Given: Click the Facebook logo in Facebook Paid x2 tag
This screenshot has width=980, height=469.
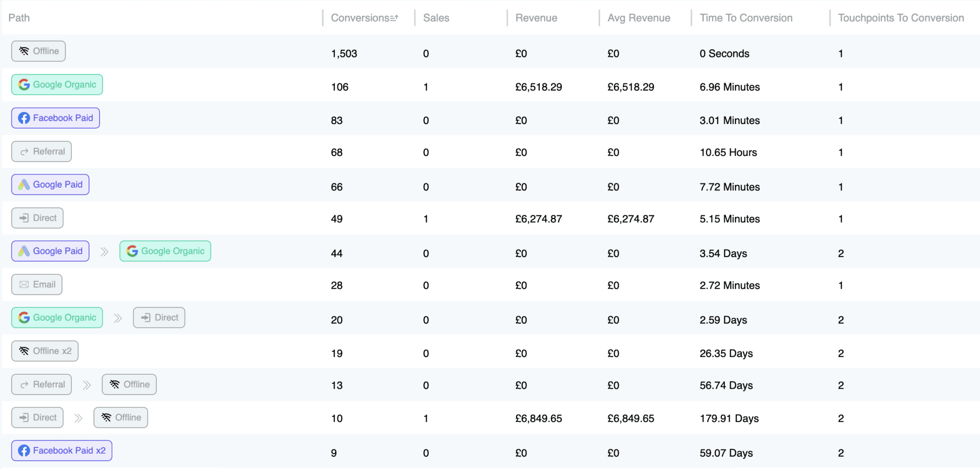Looking at the screenshot, I should [x=24, y=451].
